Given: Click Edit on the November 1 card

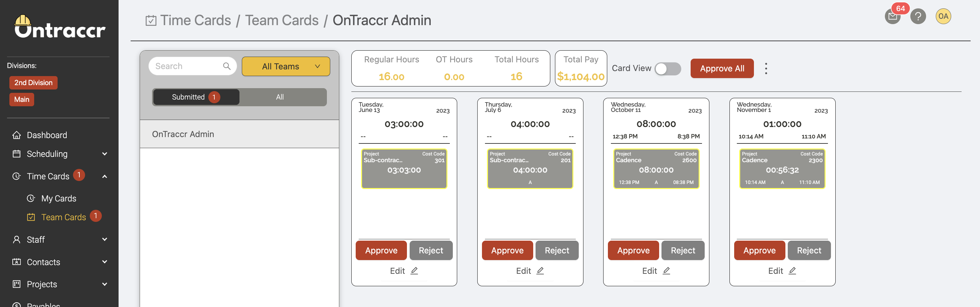Looking at the screenshot, I should (782, 271).
